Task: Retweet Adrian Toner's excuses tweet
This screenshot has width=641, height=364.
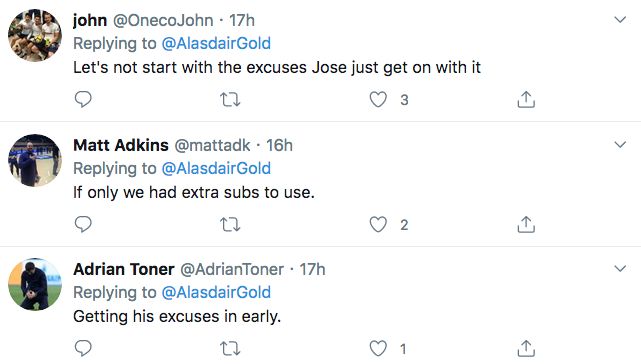Action: 230,348
